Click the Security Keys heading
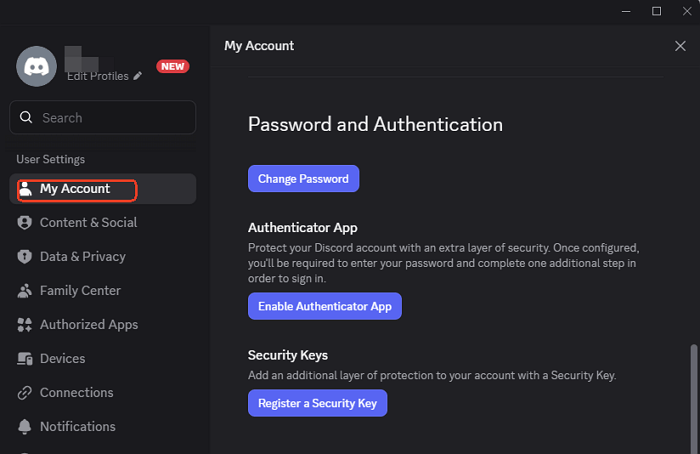This screenshot has width=700, height=454. pos(288,355)
